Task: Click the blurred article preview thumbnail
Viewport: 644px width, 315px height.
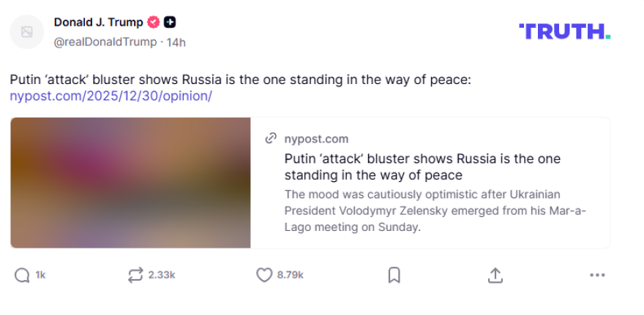Action: coord(130,183)
